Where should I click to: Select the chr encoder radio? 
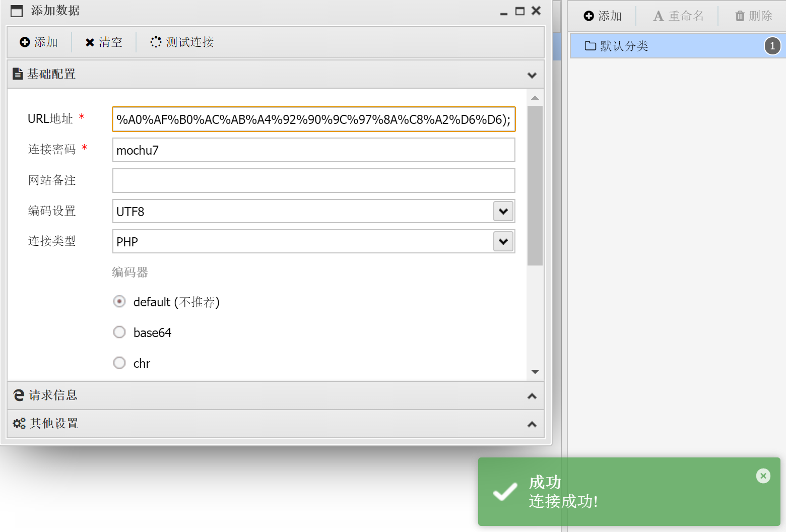[119, 363]
